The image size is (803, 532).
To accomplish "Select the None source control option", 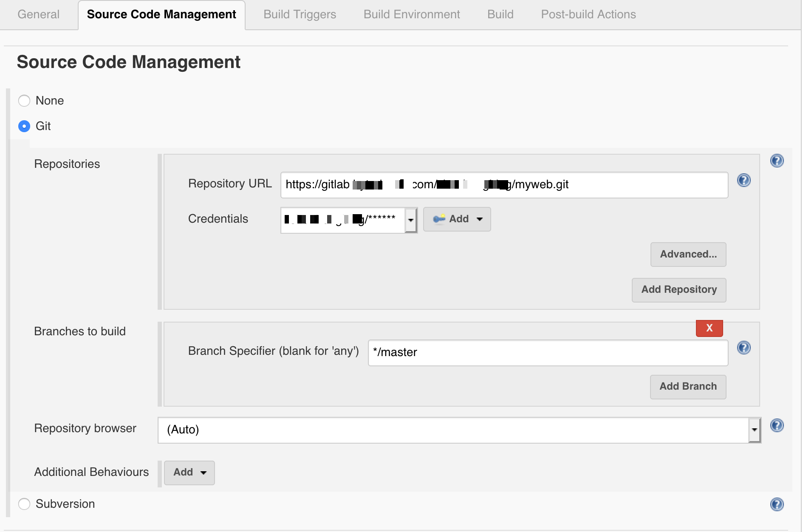I will [x=24, y=101].
